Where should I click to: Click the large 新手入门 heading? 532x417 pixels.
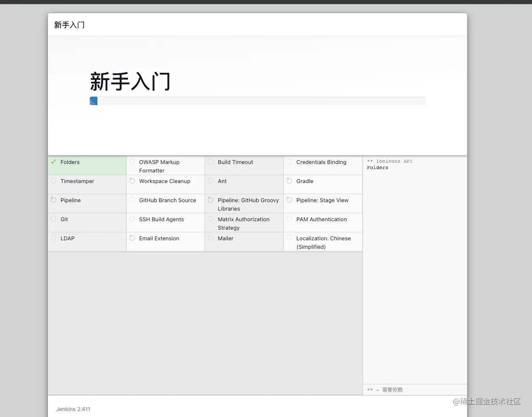click(130, 81)
